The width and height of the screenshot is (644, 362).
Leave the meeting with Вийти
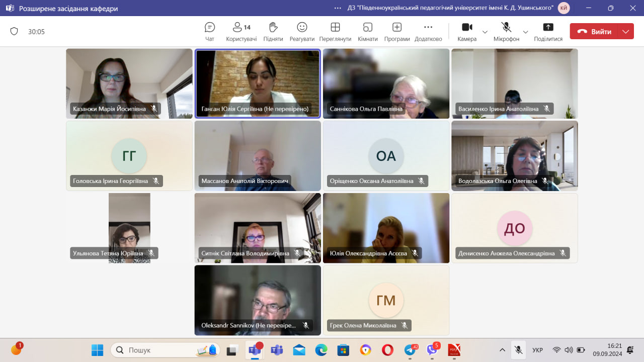coord(595,31)
